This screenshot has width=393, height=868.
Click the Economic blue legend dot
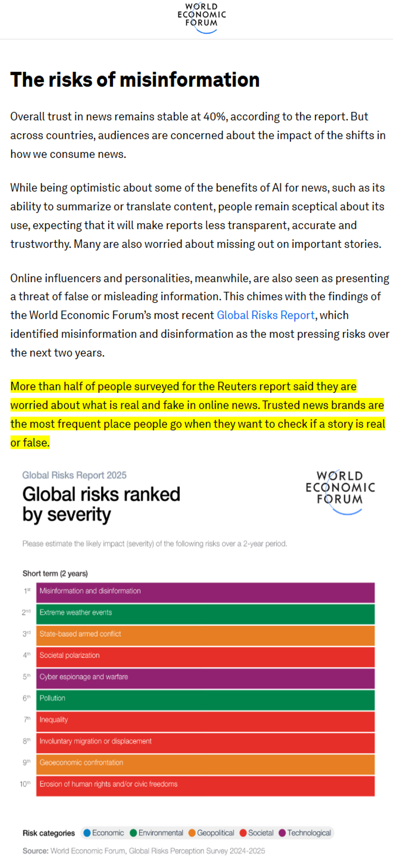pos(87,833)
